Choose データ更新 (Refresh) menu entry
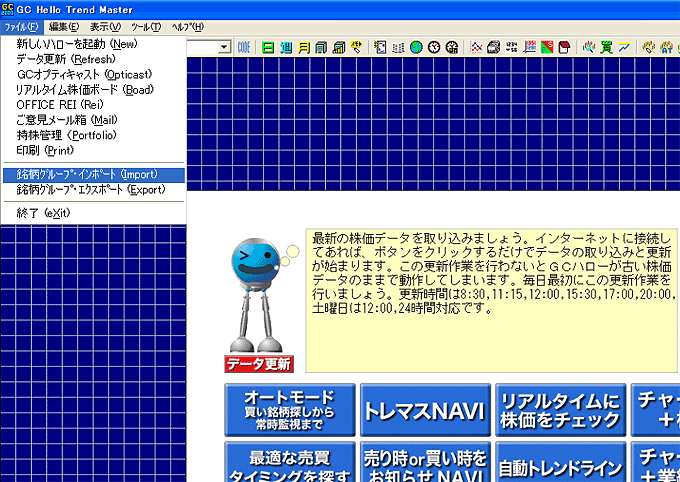This screenshot has width=680, height=482. click(93, 59)
